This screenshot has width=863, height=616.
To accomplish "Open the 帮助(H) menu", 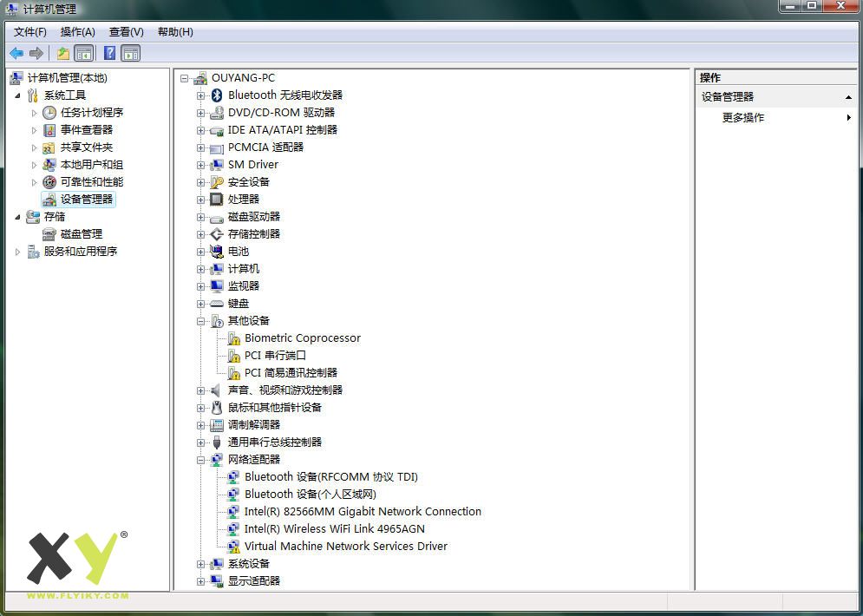I will pos(175,32).
